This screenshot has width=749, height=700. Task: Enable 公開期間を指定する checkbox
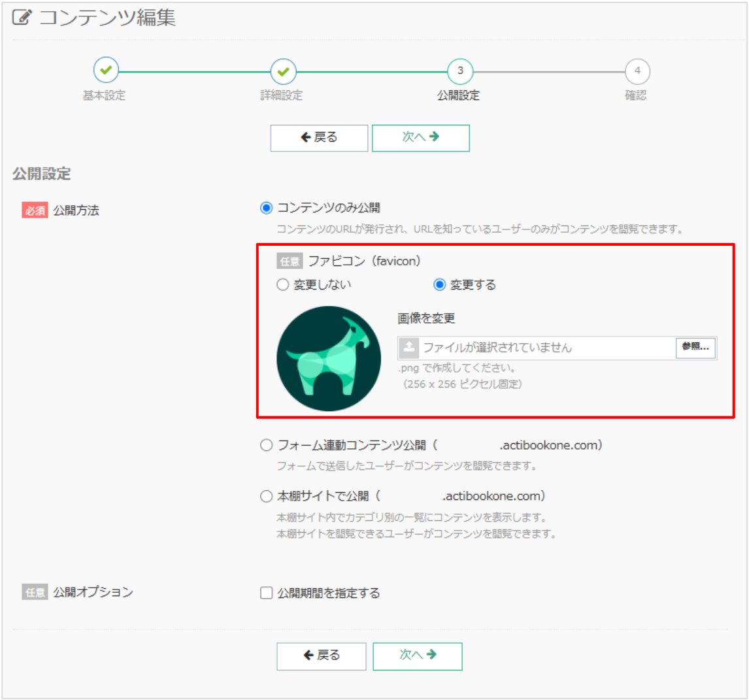click(x=267, y=593)
